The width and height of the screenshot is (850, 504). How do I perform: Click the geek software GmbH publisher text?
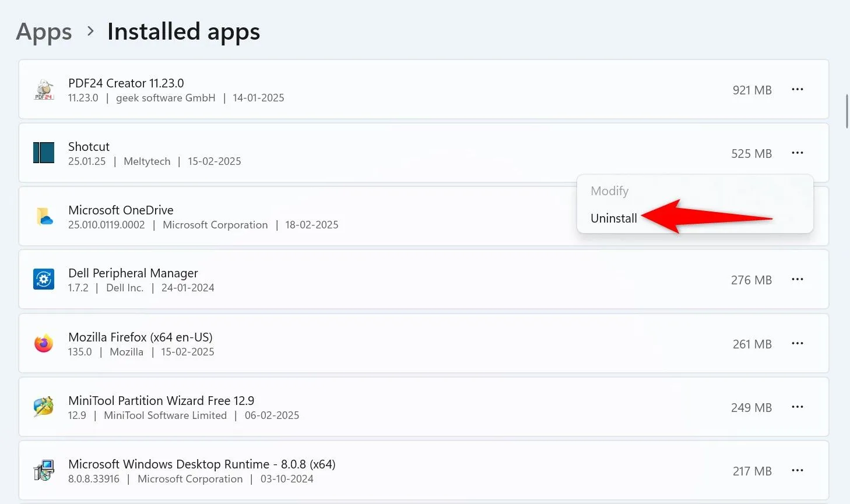tap(166, 98)
